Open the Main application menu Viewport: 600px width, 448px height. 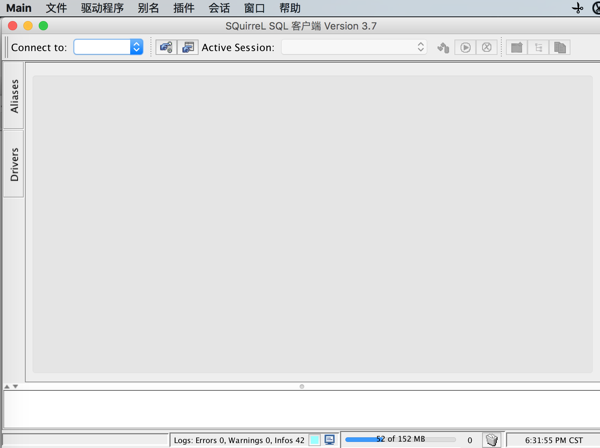click(18, 8)
